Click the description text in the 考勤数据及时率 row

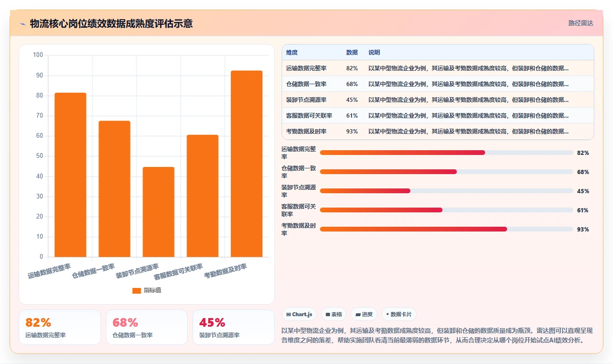pos(468,132)
